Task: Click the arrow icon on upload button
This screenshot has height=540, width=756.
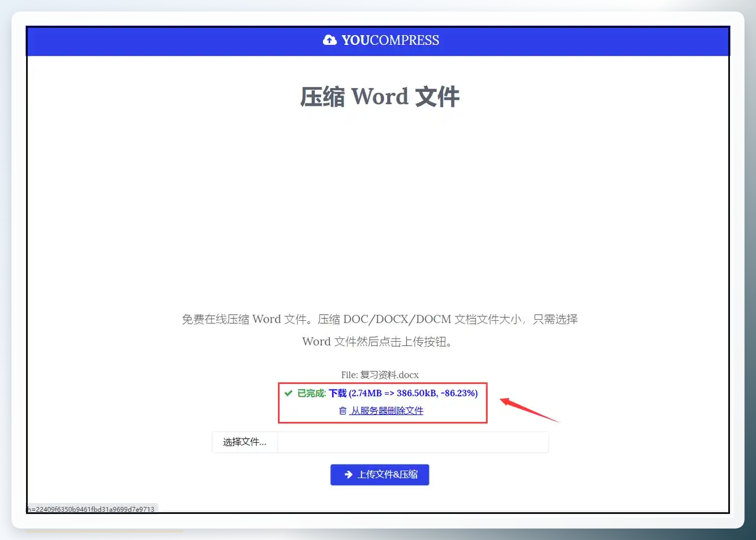Action: (348, 475)
